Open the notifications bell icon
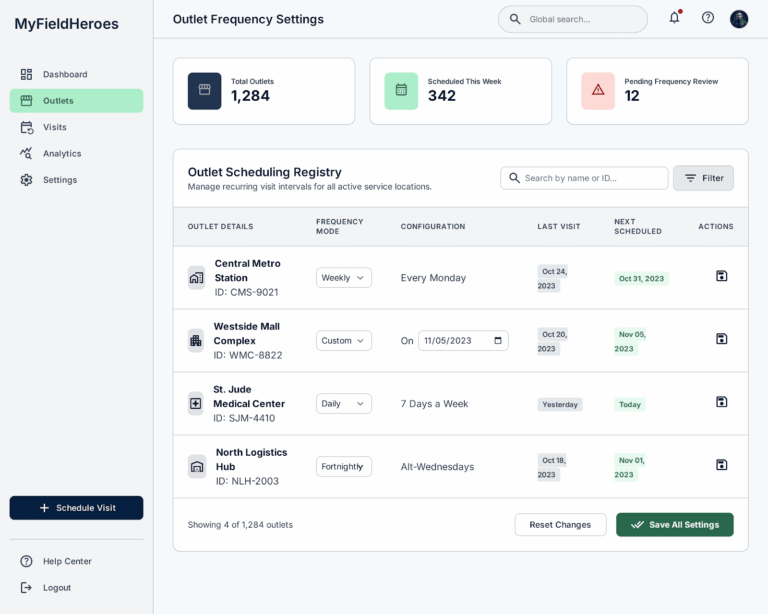The width and height of the screenshot is (768, 614). 674,18
